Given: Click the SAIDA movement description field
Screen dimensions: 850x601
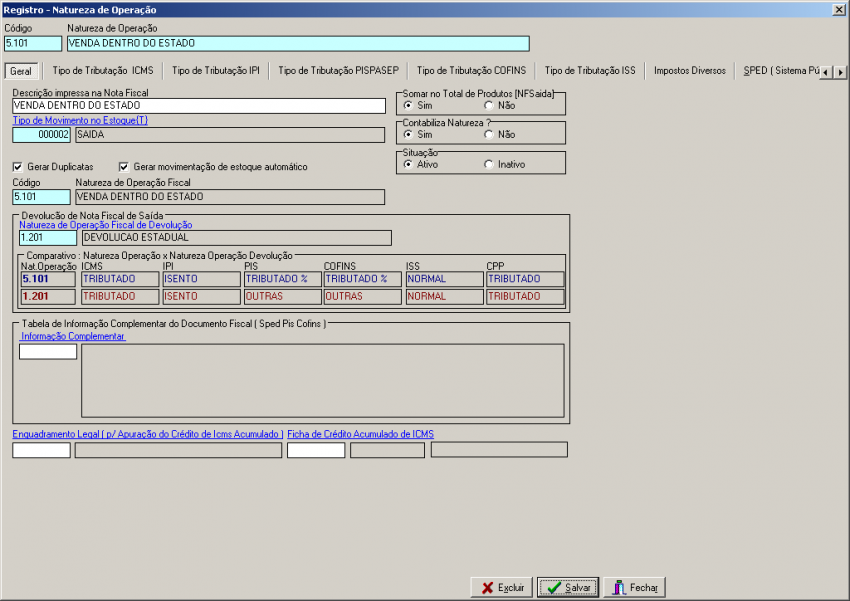Looking at the screenshot, I should [x=230, y=135].
